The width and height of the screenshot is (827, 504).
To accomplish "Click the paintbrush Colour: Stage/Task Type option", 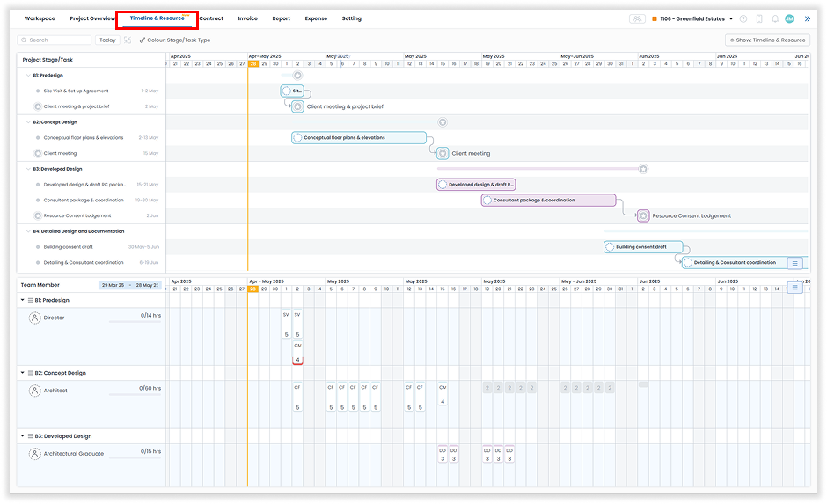I will point(174,40).
